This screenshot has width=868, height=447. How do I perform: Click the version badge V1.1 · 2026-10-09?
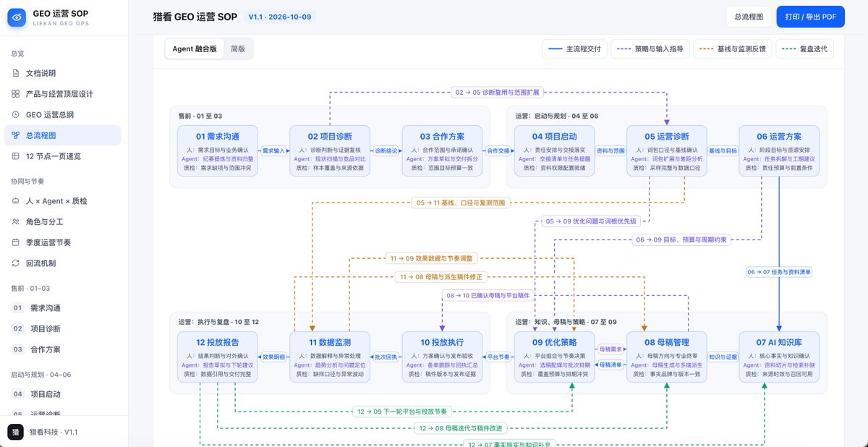pos(279,17)
